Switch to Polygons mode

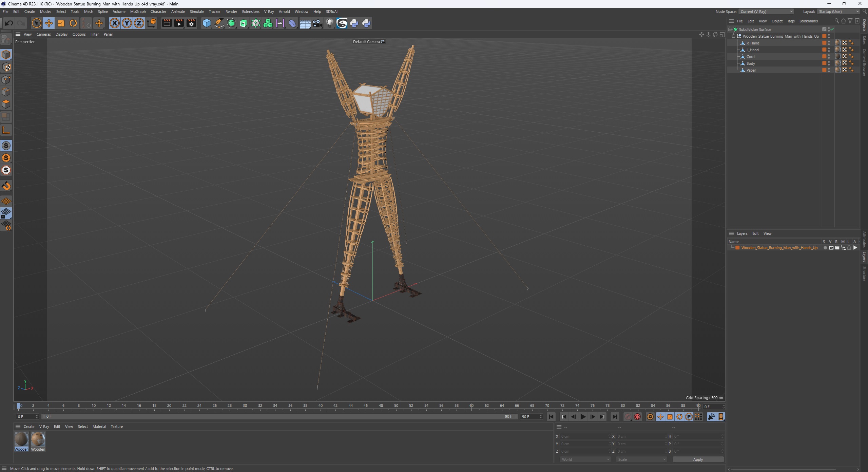(x=6, y=104)
